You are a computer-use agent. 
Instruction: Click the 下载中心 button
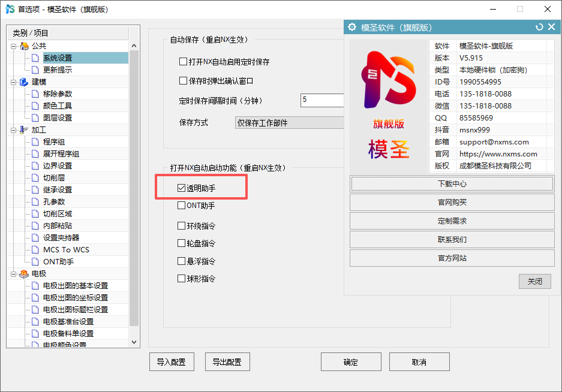pos(452,184)
